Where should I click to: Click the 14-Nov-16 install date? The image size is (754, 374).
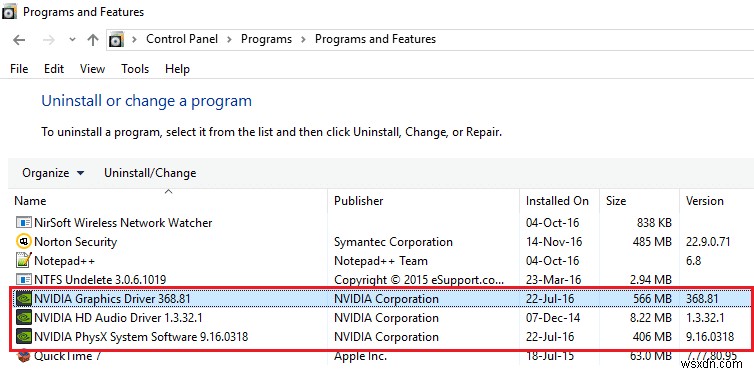tap(554, 241)
